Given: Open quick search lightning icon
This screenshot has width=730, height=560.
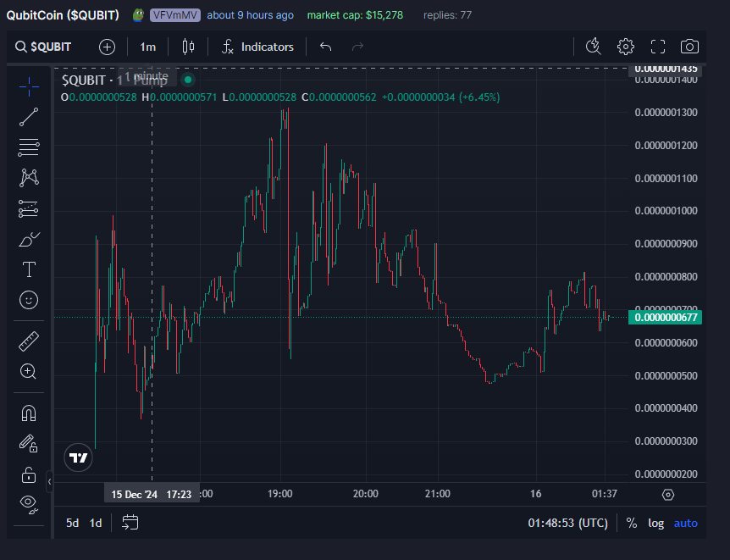Looking at the screenshot, I should [x=593, y=47].
